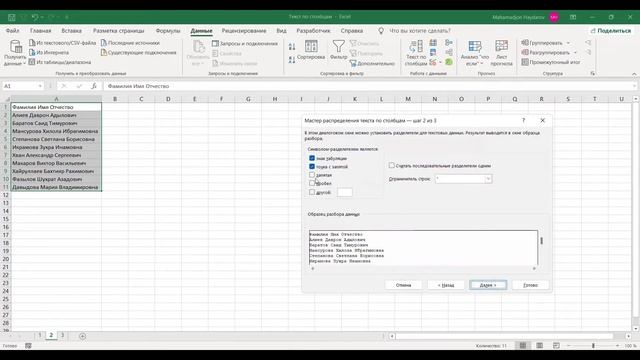Screen dimensions: 640x360
Task: Check the Other (другой) delimiter checkbox
Action: tap(312, 192)
